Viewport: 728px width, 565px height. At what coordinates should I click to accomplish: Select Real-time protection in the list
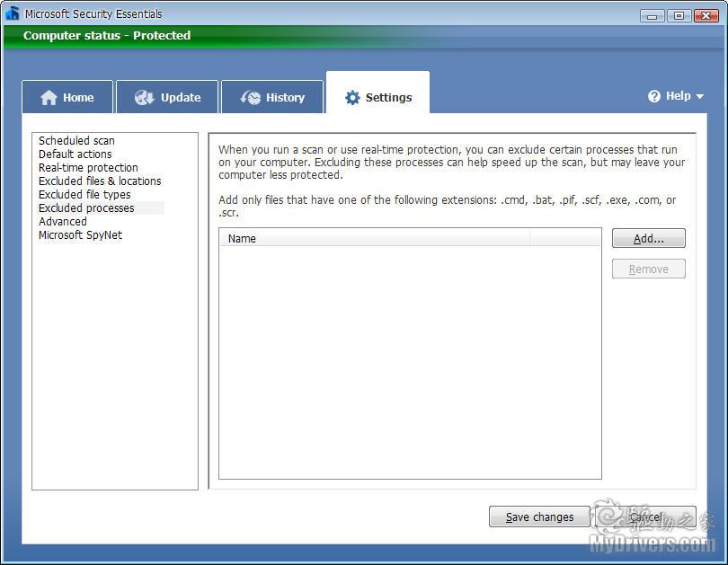coord(88,167)
